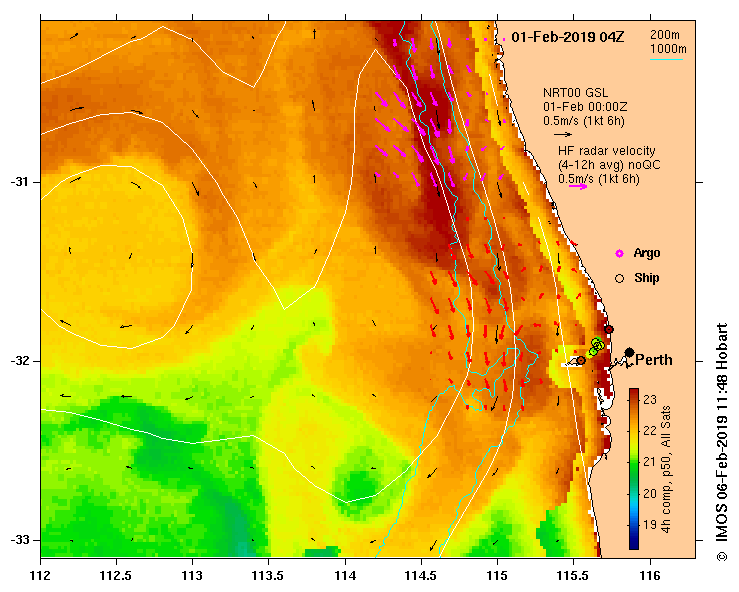Click the Perth city label
This screenshot has height=592, width=739.
pos(654,360)
